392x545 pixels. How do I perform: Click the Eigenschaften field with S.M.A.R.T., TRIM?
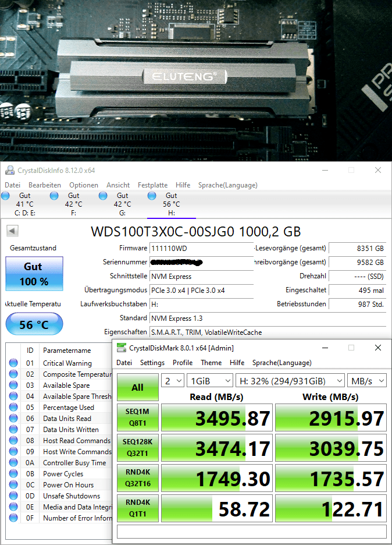(268, 332)
